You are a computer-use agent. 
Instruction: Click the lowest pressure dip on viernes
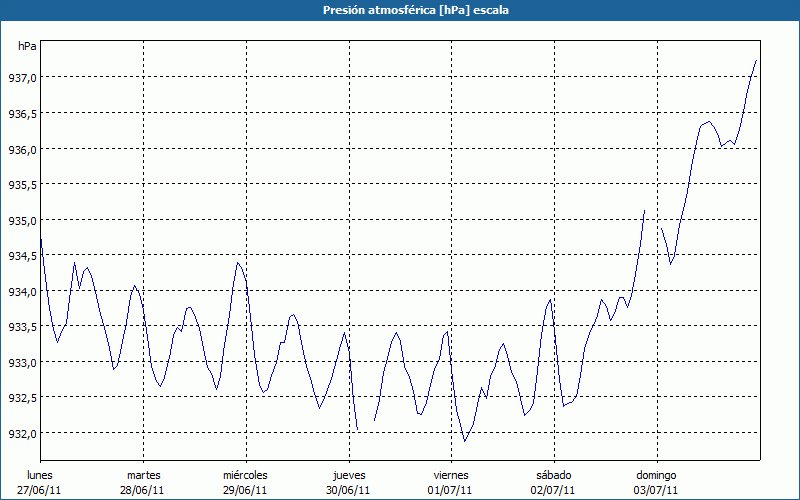tap(465, 441)
